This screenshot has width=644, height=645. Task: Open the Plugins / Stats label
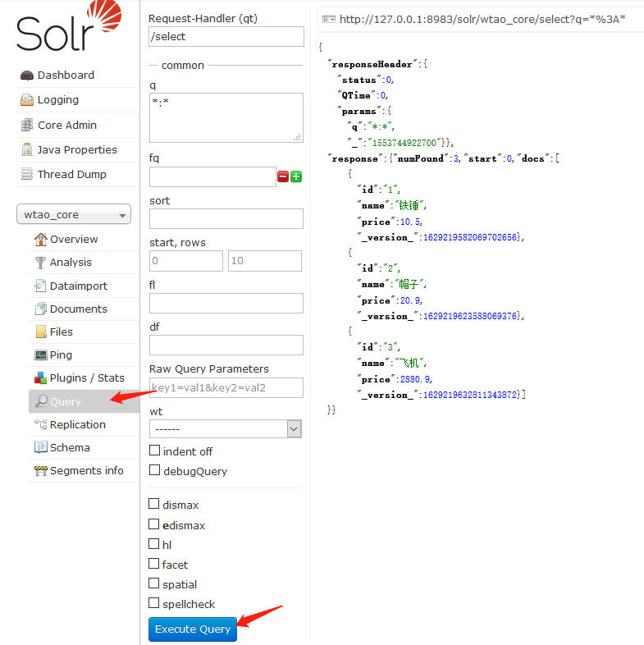point(87,378)
